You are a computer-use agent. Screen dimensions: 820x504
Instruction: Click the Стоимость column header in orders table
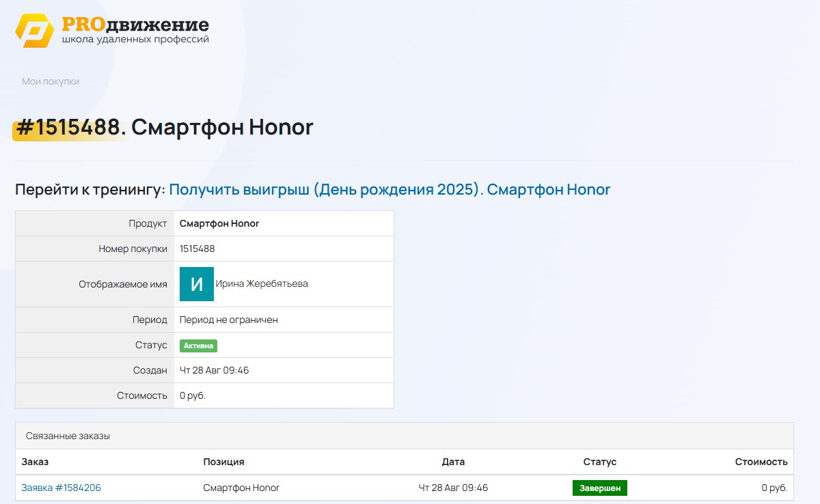click(761, 462)
